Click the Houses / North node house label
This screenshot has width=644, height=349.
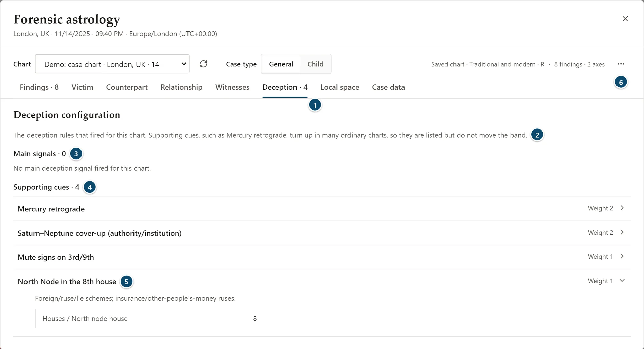[85, 319]
